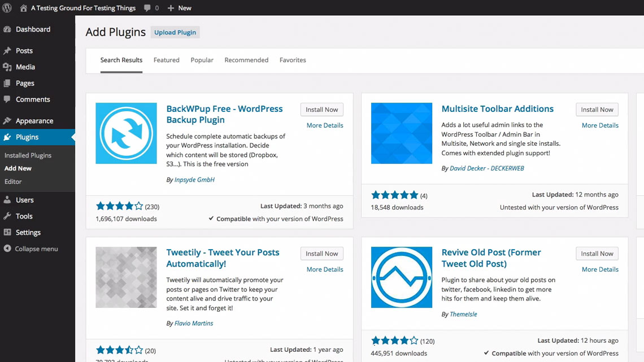The width and height of the screenshot is (644, 362).
Task: Switch to the Featured tab
Action: tap(166, 60)
